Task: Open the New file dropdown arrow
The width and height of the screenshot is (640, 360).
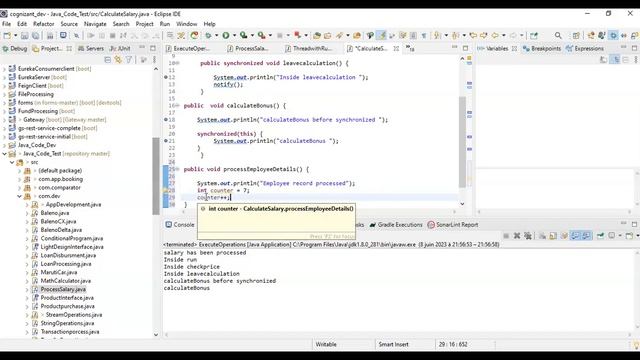Action: click(16, 36)
